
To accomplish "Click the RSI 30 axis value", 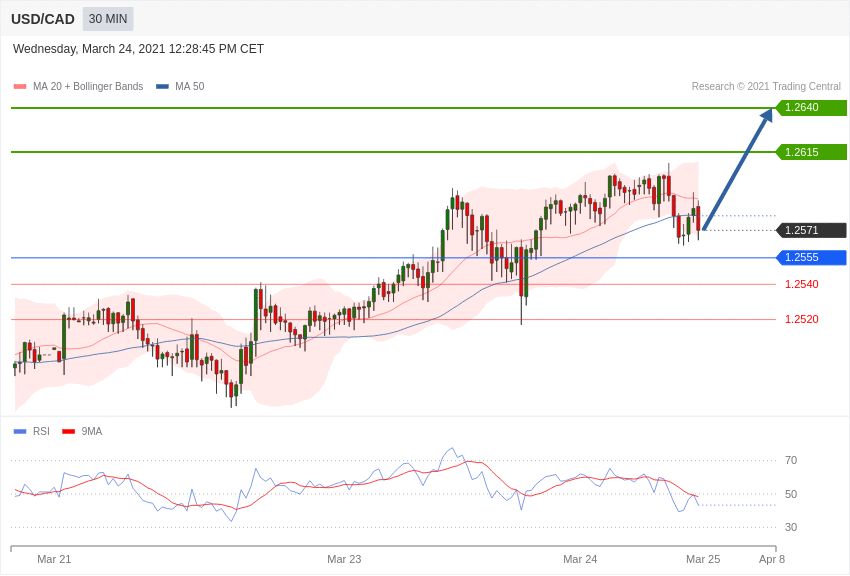I will pos(791,527).
